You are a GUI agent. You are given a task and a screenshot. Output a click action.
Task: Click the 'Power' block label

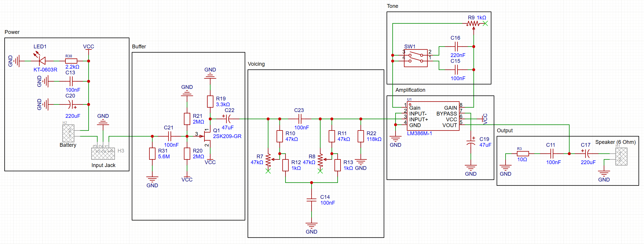[12, 32]
